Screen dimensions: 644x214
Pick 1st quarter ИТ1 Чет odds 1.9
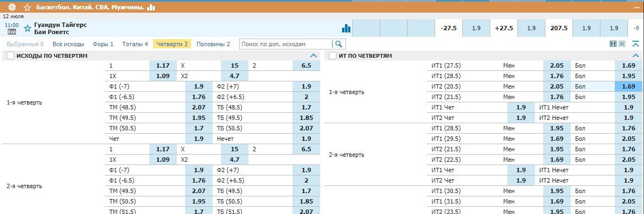521,107
